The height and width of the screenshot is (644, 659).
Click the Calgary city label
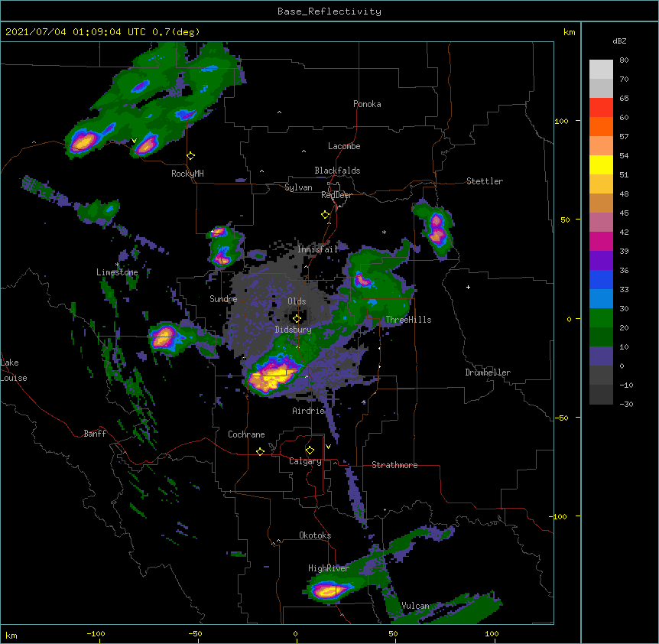click(305, 461)
